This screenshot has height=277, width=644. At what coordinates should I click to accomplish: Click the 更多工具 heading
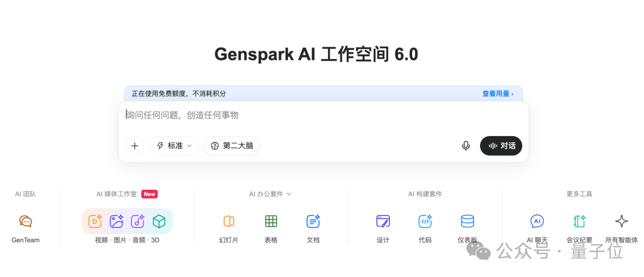(x=579, y=194)
